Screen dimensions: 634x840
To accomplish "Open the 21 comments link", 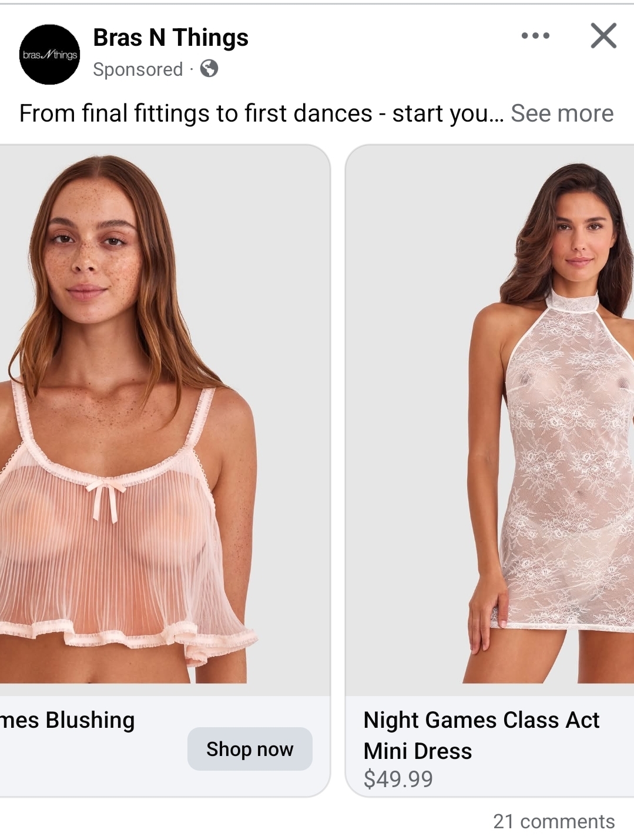I will (x=554, y=821).
